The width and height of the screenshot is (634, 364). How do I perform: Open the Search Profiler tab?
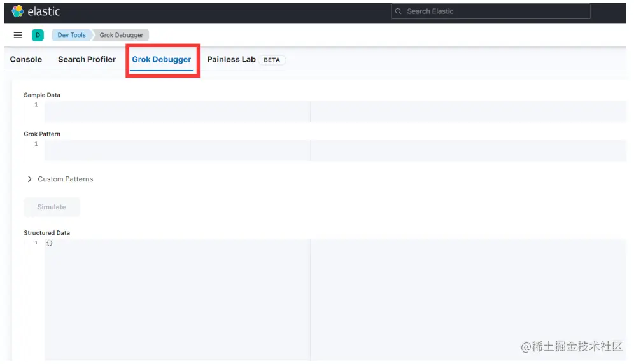(x=87, y=59)
